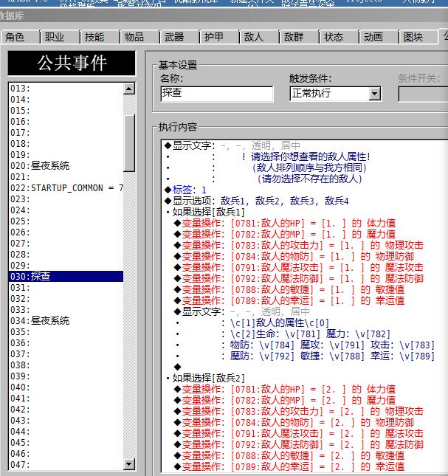The width and height of the screenshot is (448, 476).
Task: Select the 标签: 1 command
Action: [x=185, y=190]
